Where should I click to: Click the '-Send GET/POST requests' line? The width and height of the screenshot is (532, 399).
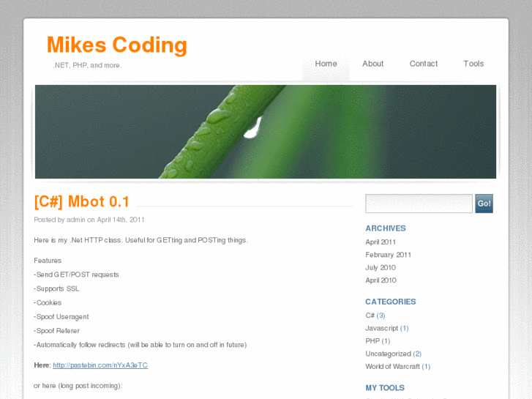point(76,275)
